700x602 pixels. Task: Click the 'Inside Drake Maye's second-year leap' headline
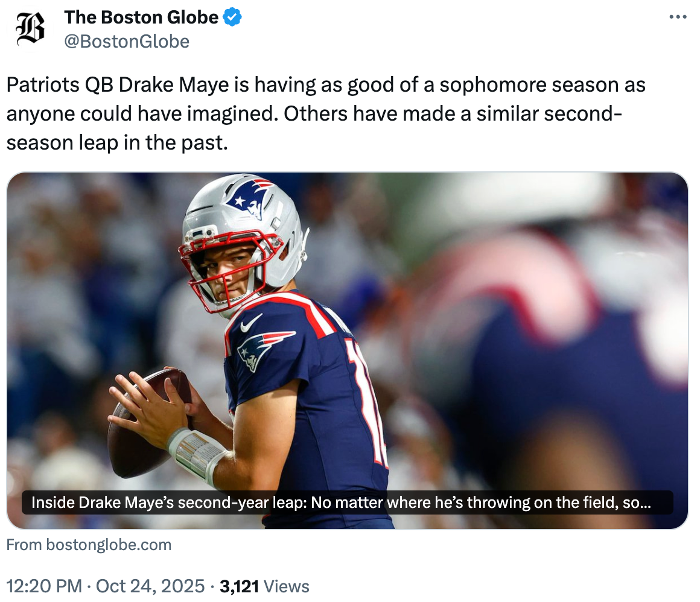(340, 502)
